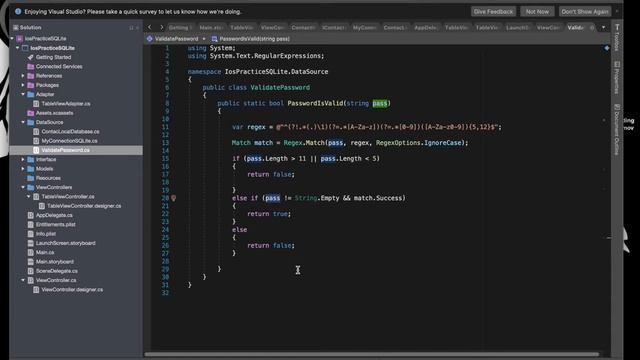Open Entitlements.plist file
This screenshot has height=360, width=640.
click(56, 224)
